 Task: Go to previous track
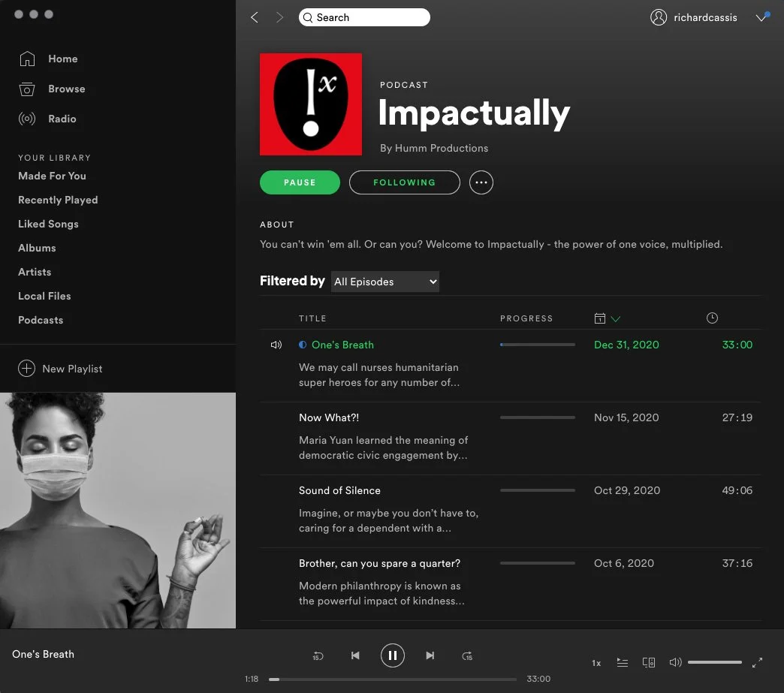(355, 655)
